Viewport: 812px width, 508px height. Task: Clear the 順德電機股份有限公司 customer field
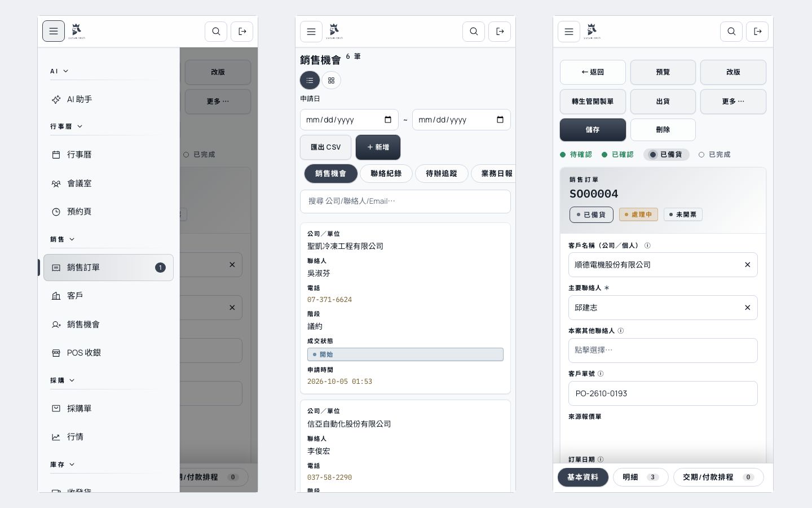[747, 265]
